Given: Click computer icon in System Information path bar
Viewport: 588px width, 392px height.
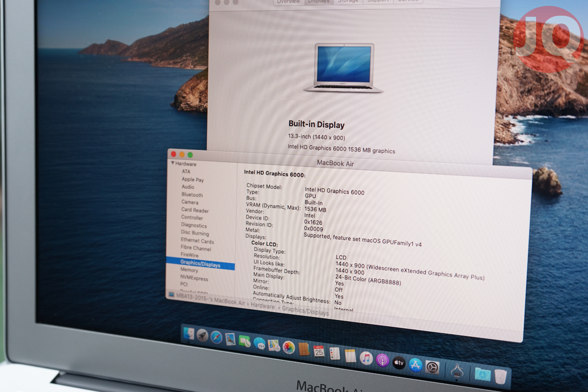Looking at the screenshot, I should point(171,294).
